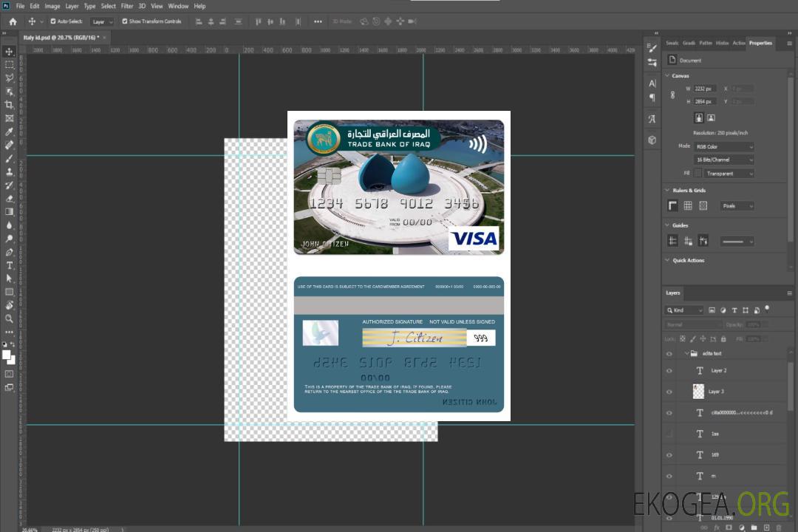Hide the 'edite text' group
Viewport: 798px width, 532px height.
point(669,354)
